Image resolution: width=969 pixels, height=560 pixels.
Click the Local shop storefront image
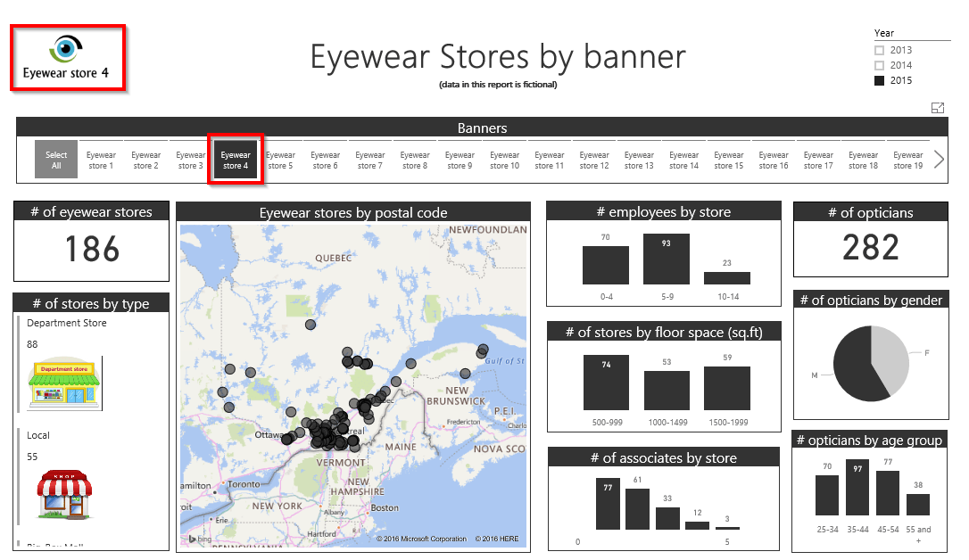[x=64, y=494]
